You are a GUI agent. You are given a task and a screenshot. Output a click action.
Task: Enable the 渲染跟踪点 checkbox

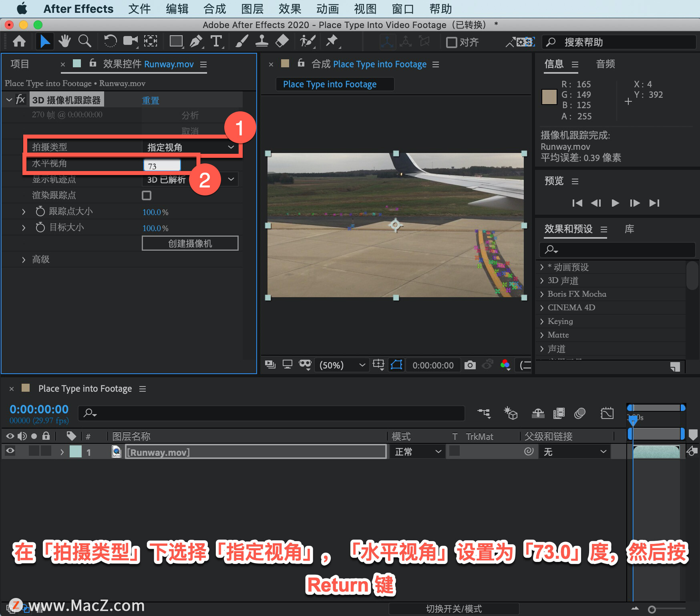147,195
